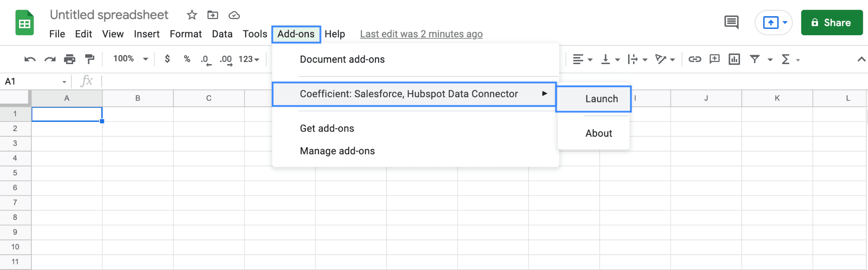Click the move to folder icon
This screenshot has height=270, width=868.
coord(213,15)
